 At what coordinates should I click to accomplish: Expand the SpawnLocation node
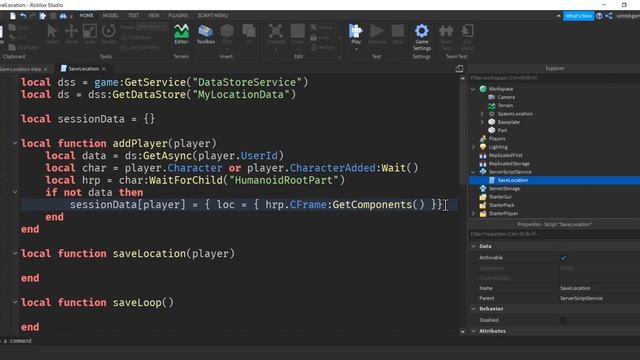482,114
